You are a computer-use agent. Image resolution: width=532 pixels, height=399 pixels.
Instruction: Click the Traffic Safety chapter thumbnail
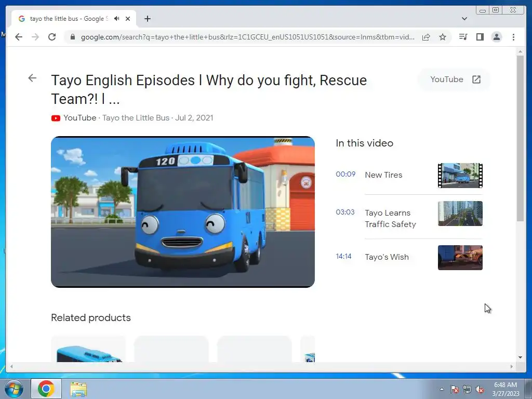coord(460,214)
